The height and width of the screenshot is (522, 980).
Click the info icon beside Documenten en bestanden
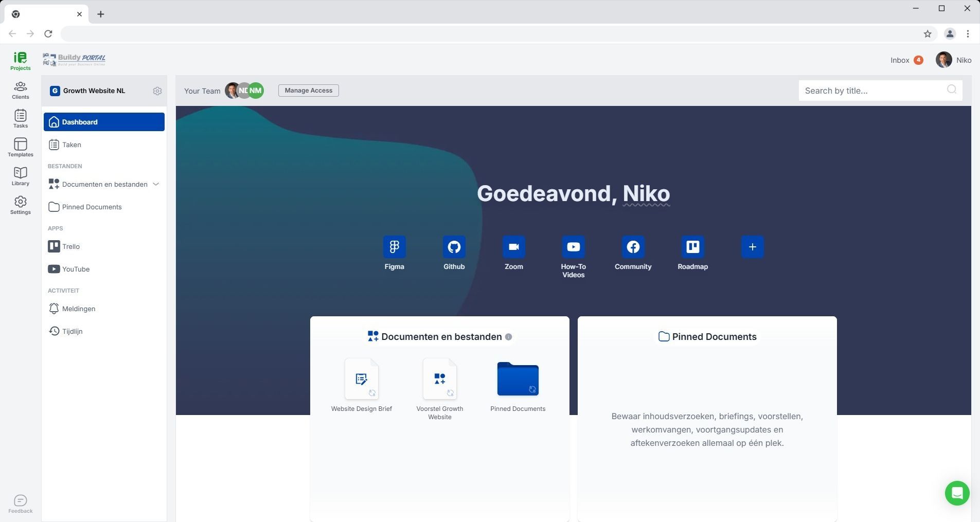508,337
